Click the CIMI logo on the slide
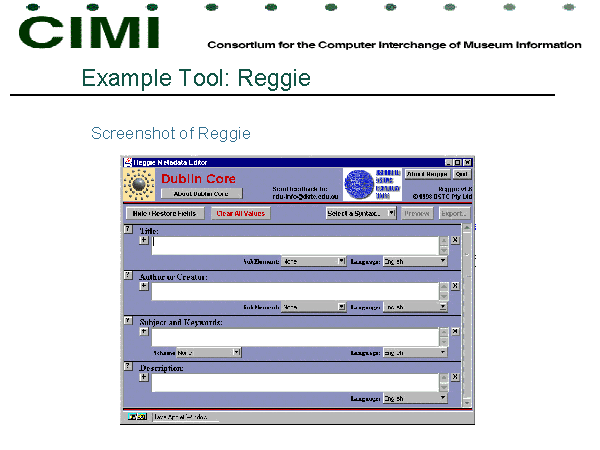 (x=89, y=32)
